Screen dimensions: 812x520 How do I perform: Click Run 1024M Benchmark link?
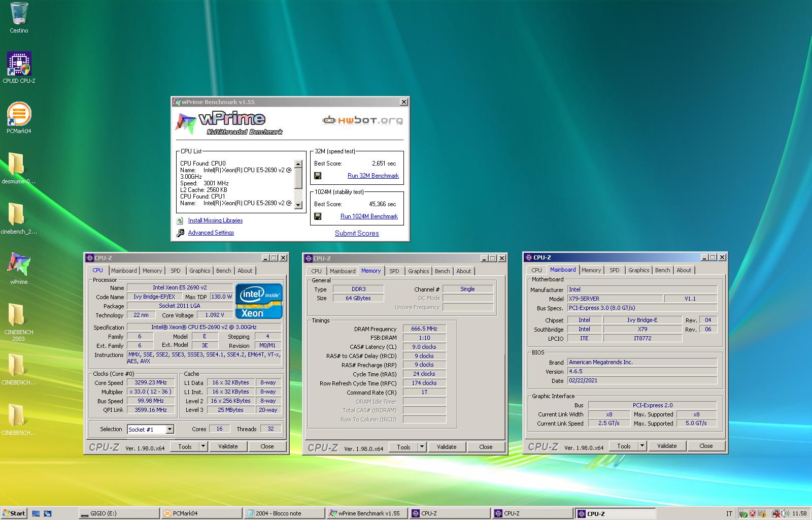(x=369, y=216)
